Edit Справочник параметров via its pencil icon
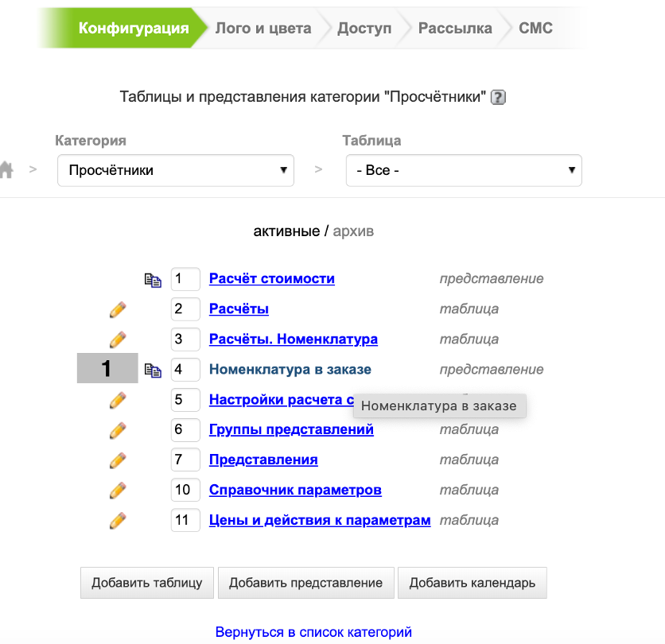This screenshot has width=665, height=644. 118,491
